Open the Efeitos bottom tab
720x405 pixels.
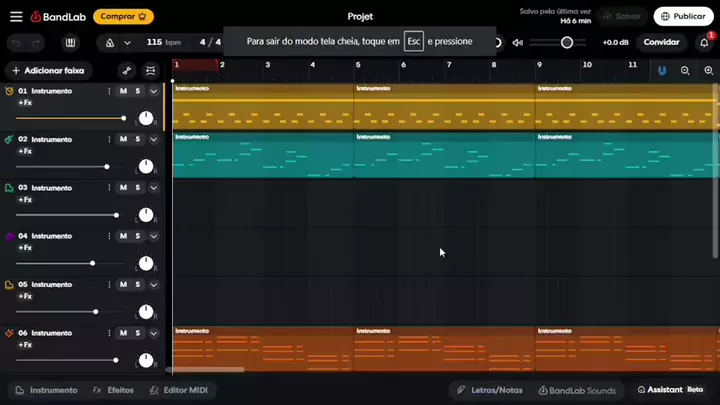[x=113, y=390]
